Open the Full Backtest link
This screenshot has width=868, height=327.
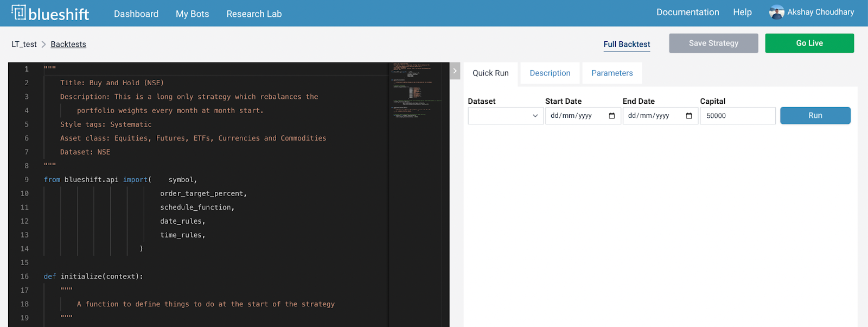[627, 45]
